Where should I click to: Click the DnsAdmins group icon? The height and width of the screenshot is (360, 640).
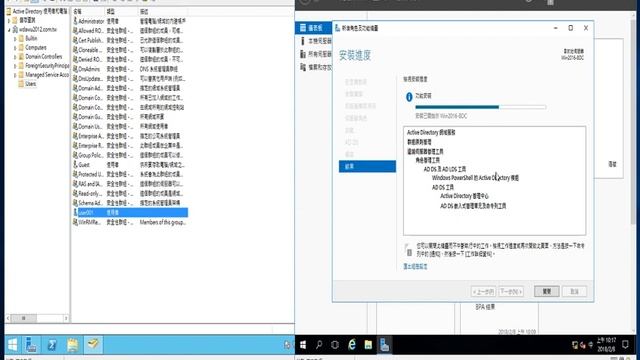(75, 69)
